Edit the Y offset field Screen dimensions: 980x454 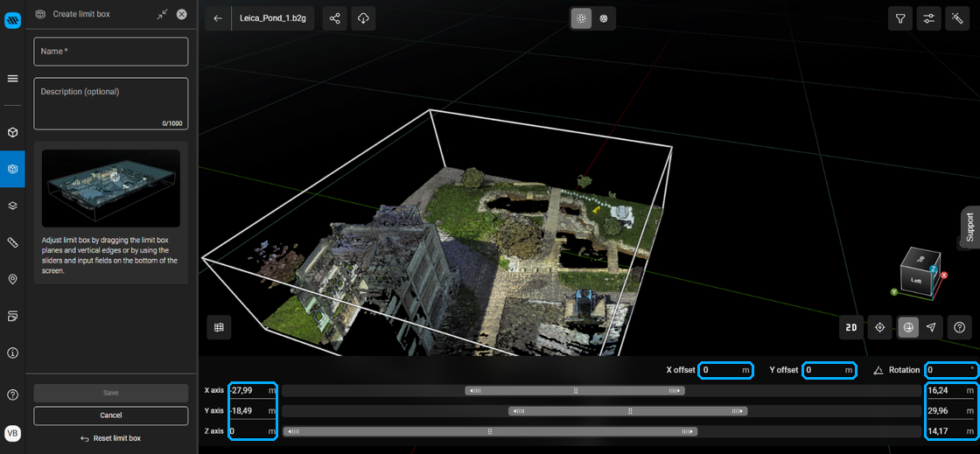pos(829,370)
